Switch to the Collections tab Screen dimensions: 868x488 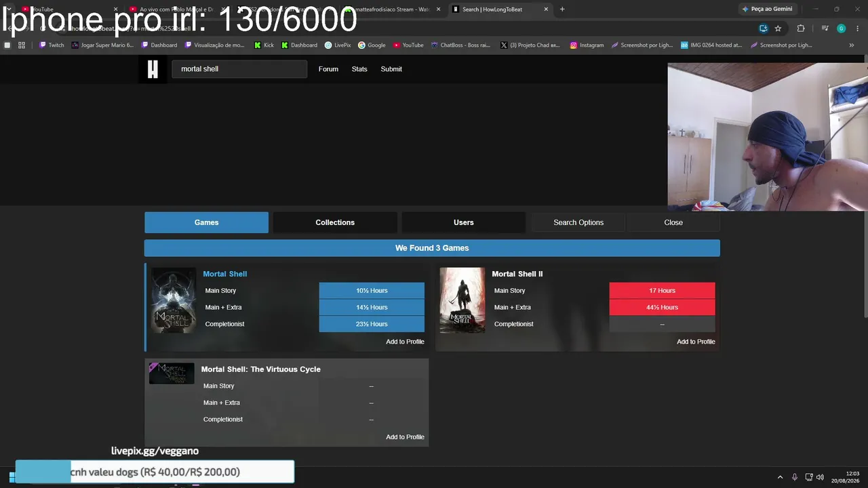pos(335,222)
